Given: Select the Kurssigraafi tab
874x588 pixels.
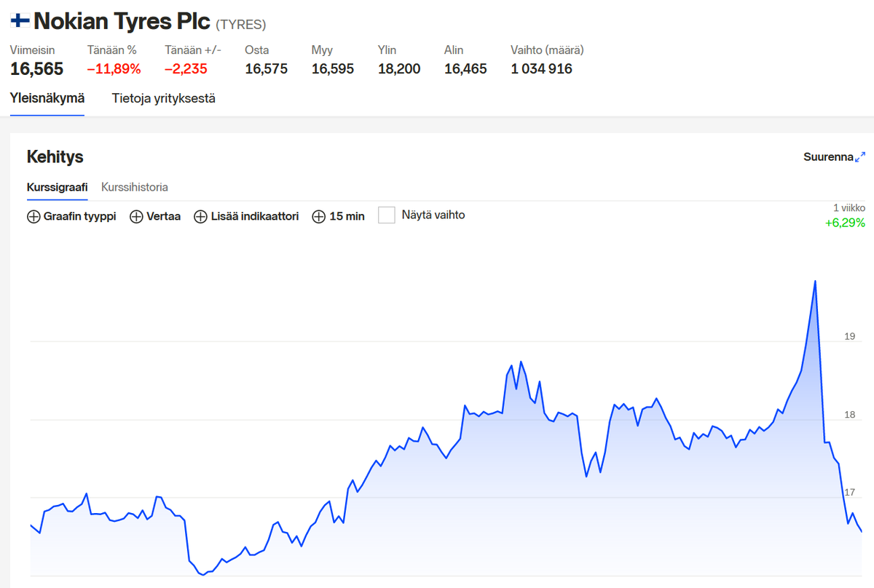Looking at the screenshot, I should tap(57, 187).
